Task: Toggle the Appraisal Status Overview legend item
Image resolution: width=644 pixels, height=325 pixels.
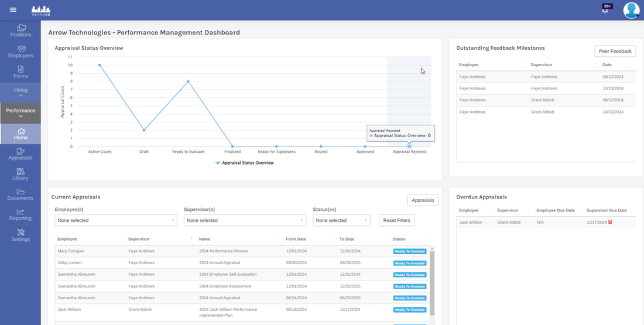Action: (244, 163)
